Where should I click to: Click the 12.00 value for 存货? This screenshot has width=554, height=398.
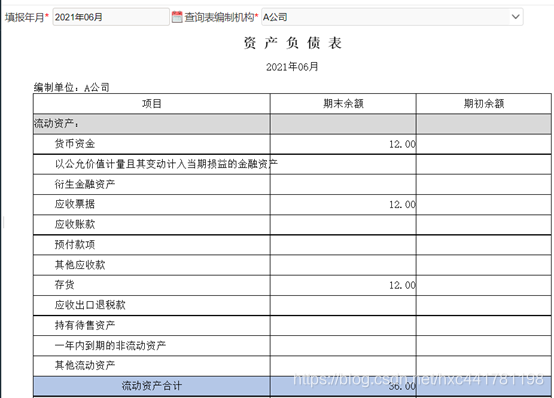click(402, 285)
